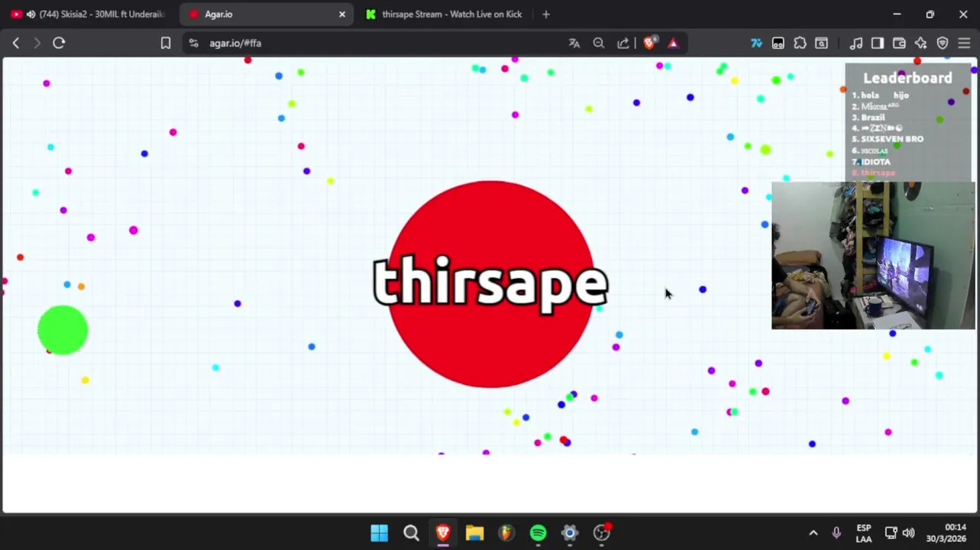Click Brave browser in the taskbar
Viewport: 980px width, 550px height.
pos(443,533)
